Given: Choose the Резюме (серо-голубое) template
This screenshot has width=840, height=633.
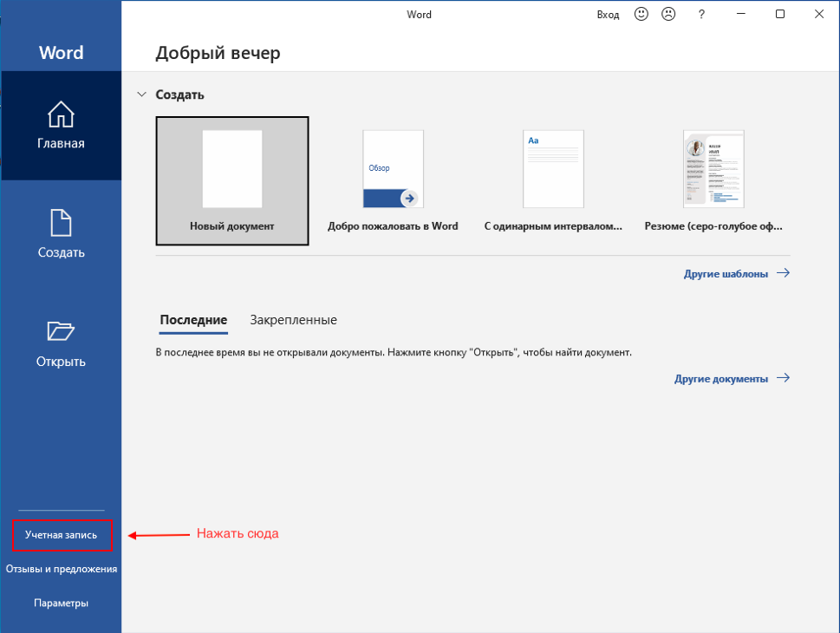Looking at the screenshot, I should click(713, 180).
